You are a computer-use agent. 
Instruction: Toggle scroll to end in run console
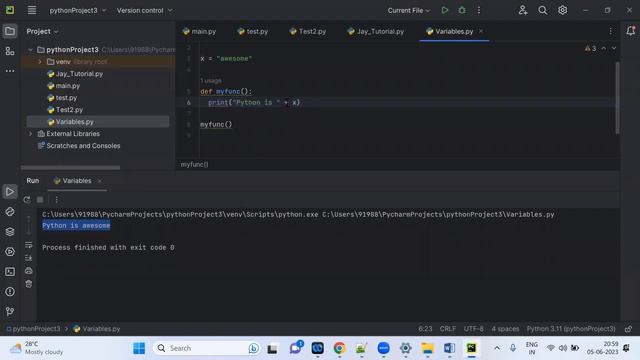pyautogui.click(x=29, y=258)
